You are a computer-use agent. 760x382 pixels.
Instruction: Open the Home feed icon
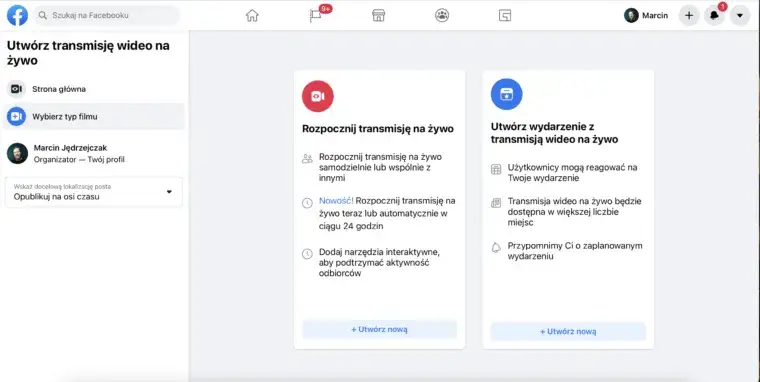pos(252,16)
